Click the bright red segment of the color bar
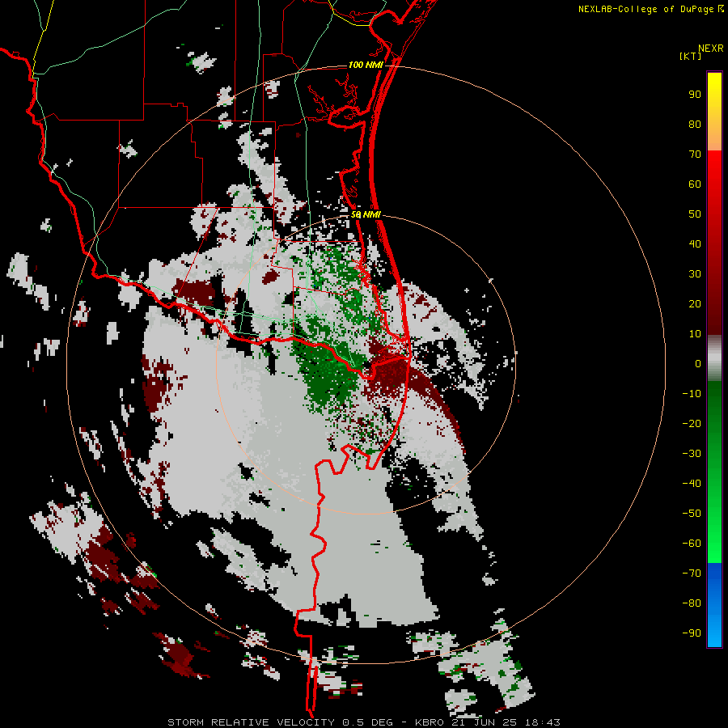The height and width of the screenshot is (728, 728). [x=714, y=243]
